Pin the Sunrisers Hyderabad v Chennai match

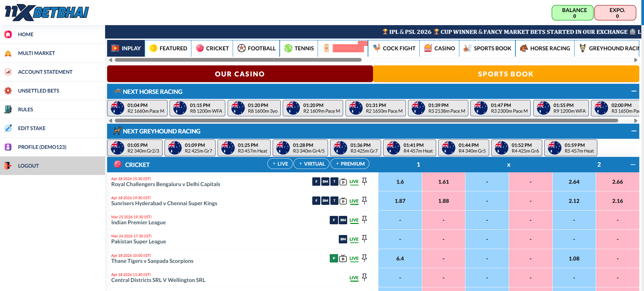364,200
